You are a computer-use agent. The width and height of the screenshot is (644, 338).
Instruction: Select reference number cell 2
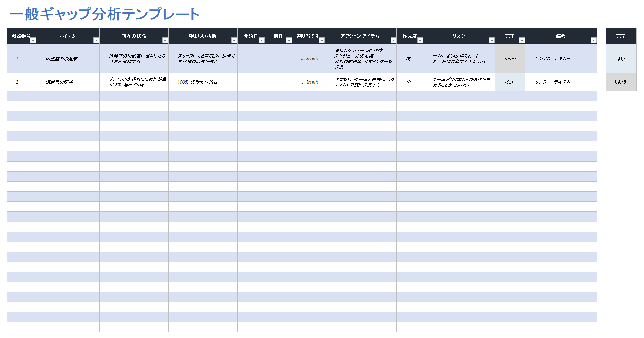click(21, 82)
